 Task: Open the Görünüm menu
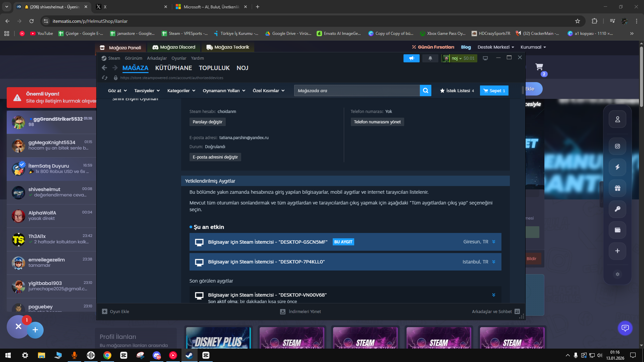pyautogui.click(x=133, y=58)
